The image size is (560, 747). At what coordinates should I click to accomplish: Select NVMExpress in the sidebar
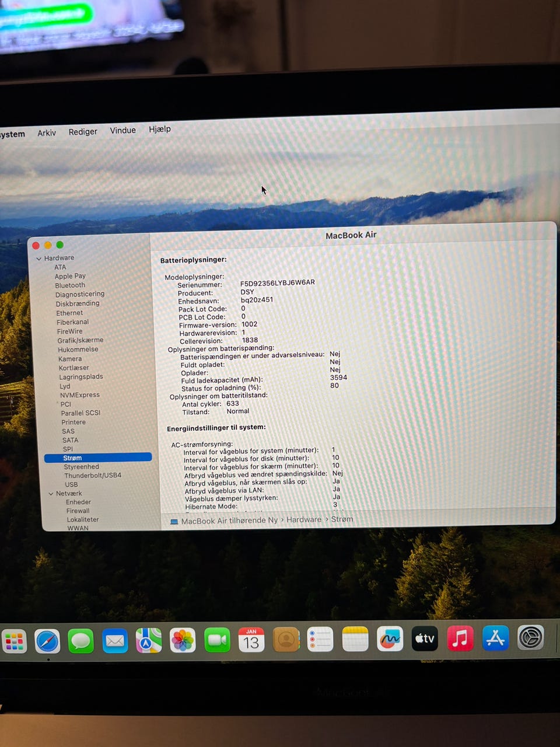(x=80, y=395)
